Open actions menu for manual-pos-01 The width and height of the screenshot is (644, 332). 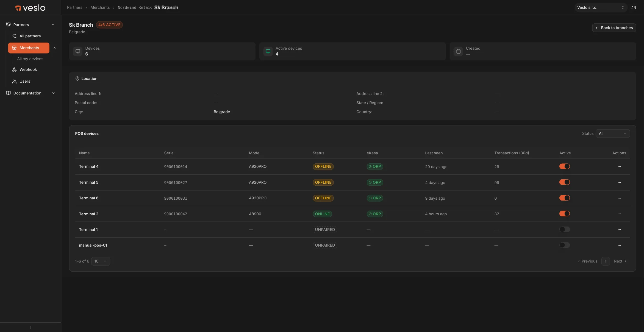click(619, 245)
